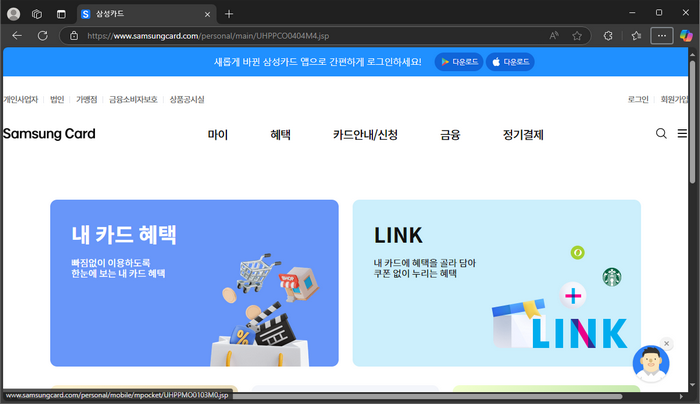This screenshot has height=404, width=700.
Task: Open the Copilot icon
Action: pyautogui.click(x=686, y=36)
